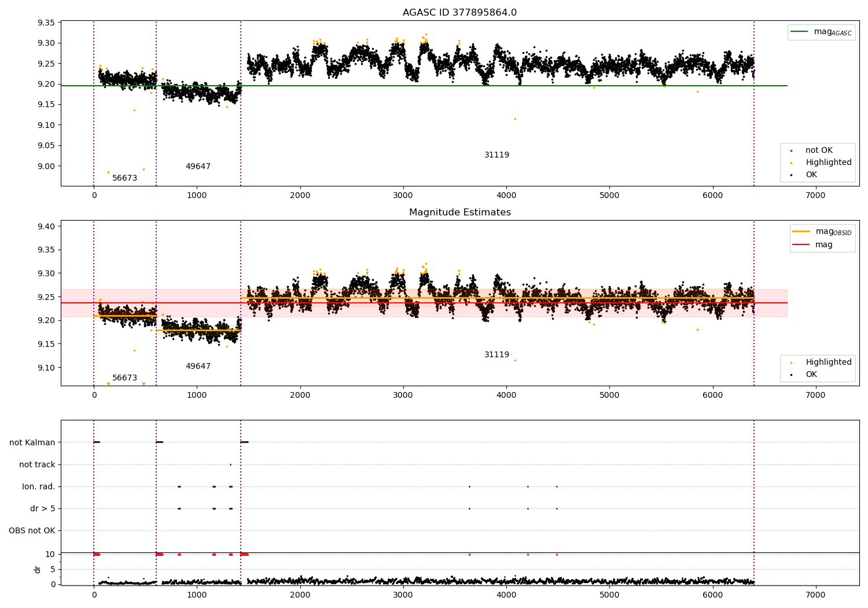Click OBSID label 56673 in middle plot
868x608 pixels.
pos(124,378)
